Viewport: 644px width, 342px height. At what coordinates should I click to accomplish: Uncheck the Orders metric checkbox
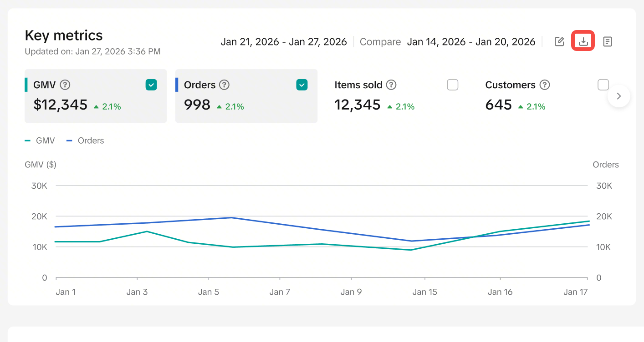pos(302,85)
